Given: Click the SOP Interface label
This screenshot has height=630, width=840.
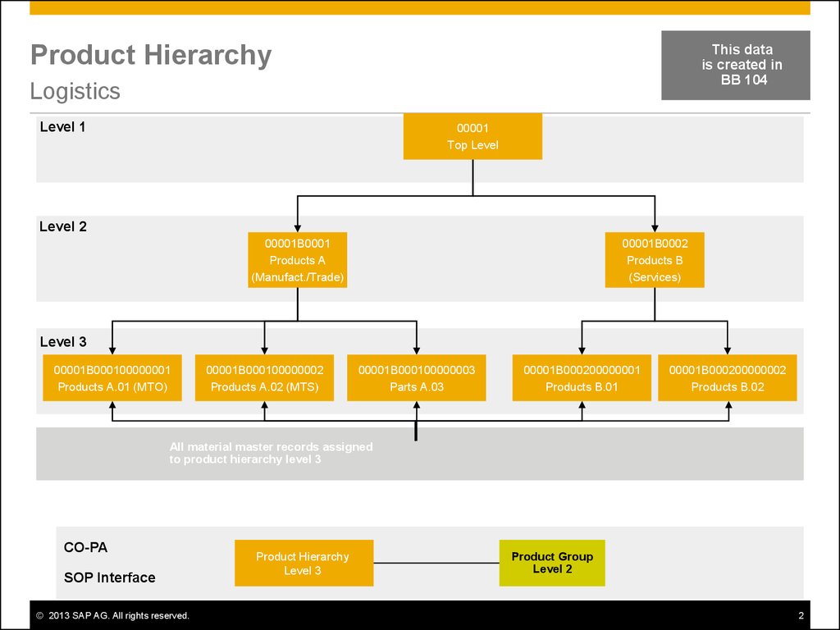Looking at the screenshot, I should pyautogui.click(x=110, y=577).
